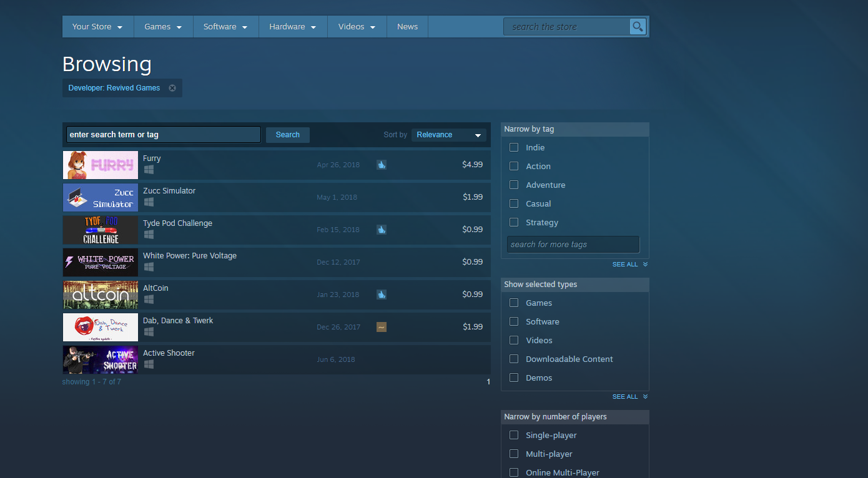Click the $4.99 price of Furry

click(x=472, y=165)
